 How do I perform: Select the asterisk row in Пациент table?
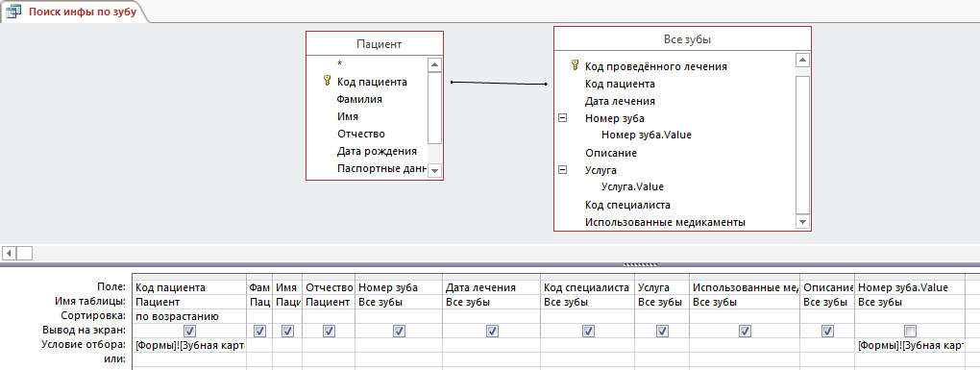[x=340, y=63]
